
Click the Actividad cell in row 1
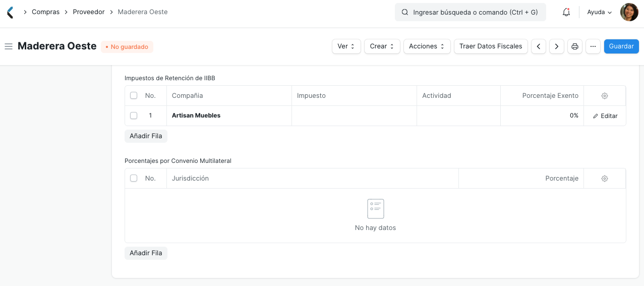tap(458, 116)
